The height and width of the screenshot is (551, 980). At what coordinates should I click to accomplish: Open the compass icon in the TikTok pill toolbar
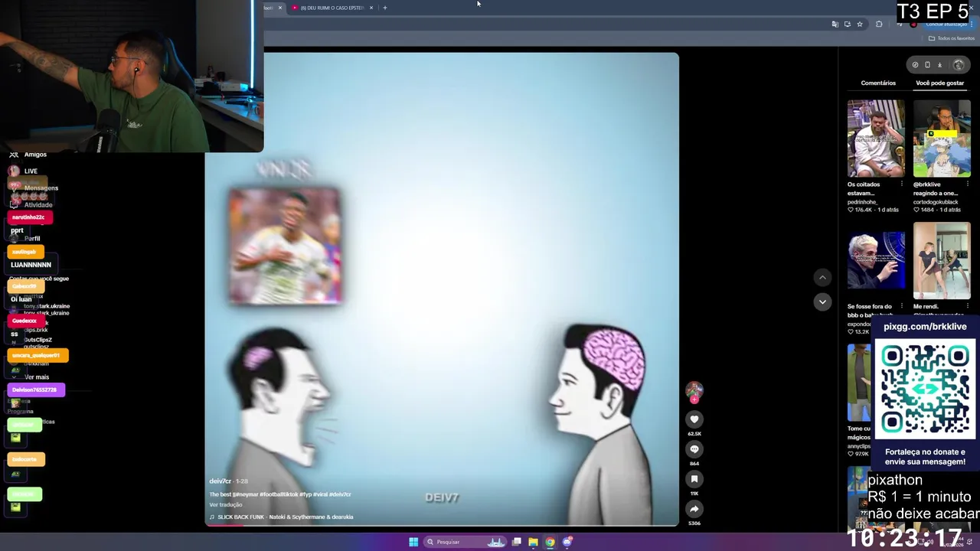click(915, 65)
